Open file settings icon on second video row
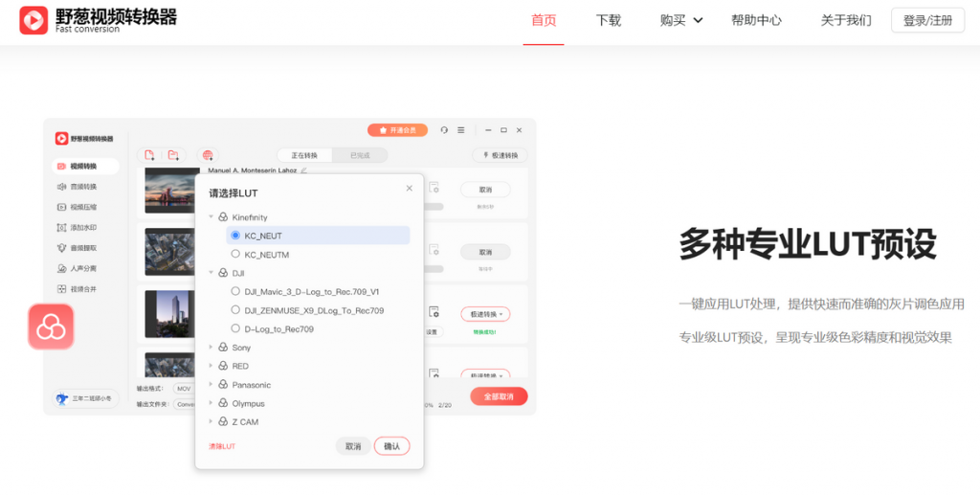This screenshot has width=980, height=496. point(434,250)
